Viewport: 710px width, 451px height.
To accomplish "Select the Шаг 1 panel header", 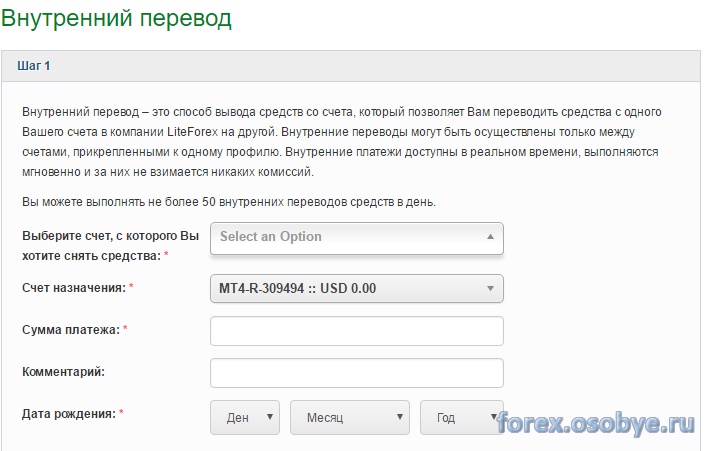I will pos(34,66).
